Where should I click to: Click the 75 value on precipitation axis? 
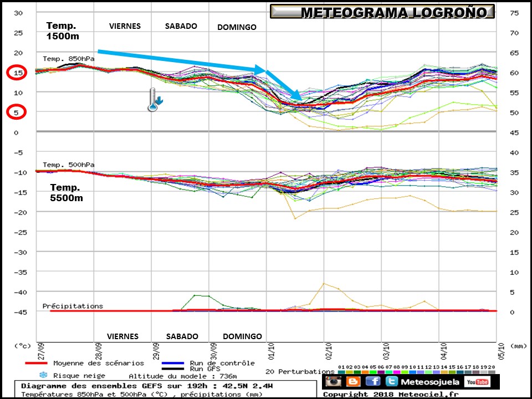pyautogui.click(x=514, y=13)
